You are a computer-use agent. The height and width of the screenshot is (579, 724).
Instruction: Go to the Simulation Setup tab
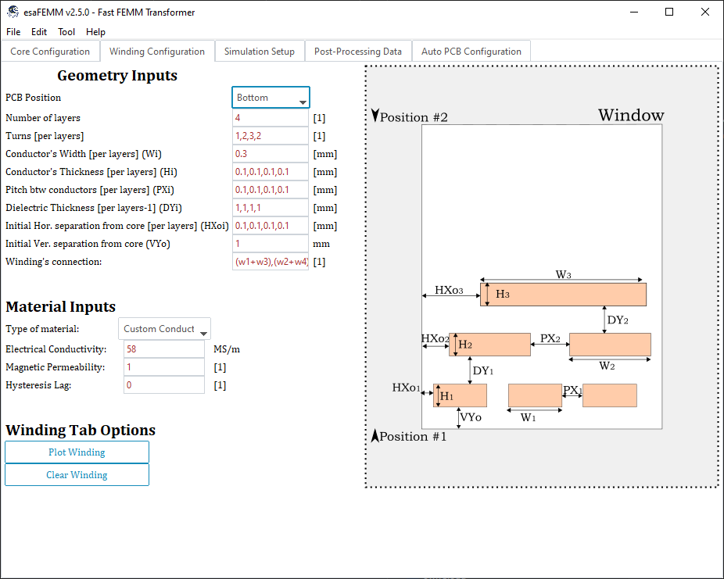tap(259, 52)
